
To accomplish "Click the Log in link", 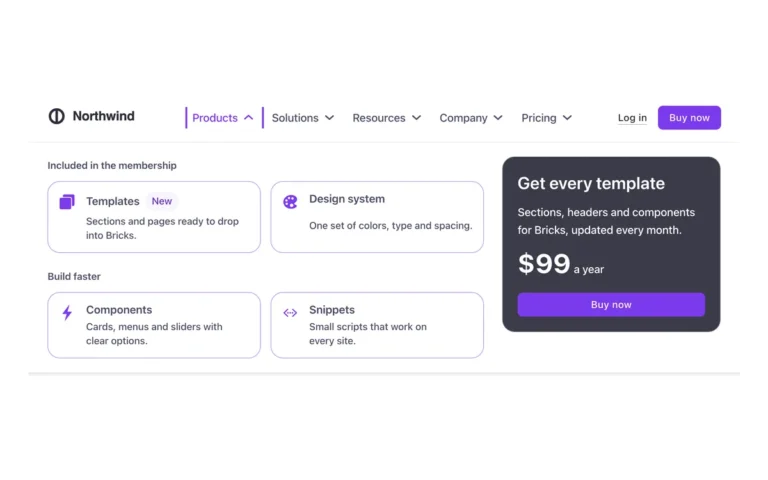I will [x=632, y=118].
